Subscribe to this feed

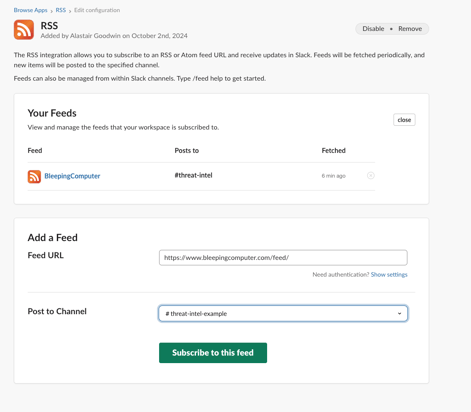(x=213, y=353)
